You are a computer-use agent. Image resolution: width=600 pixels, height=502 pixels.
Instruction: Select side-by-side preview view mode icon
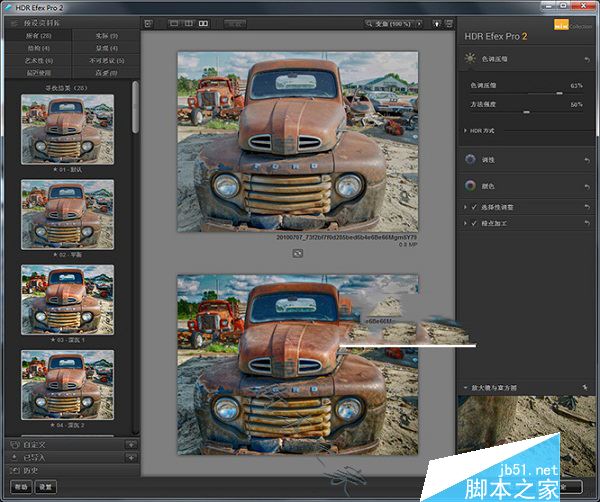pyautogui.click(x=203, y=24)
